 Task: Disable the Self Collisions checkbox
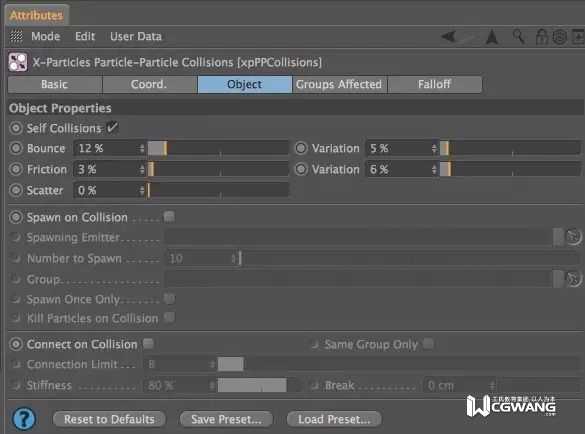(x=112, y=127)
